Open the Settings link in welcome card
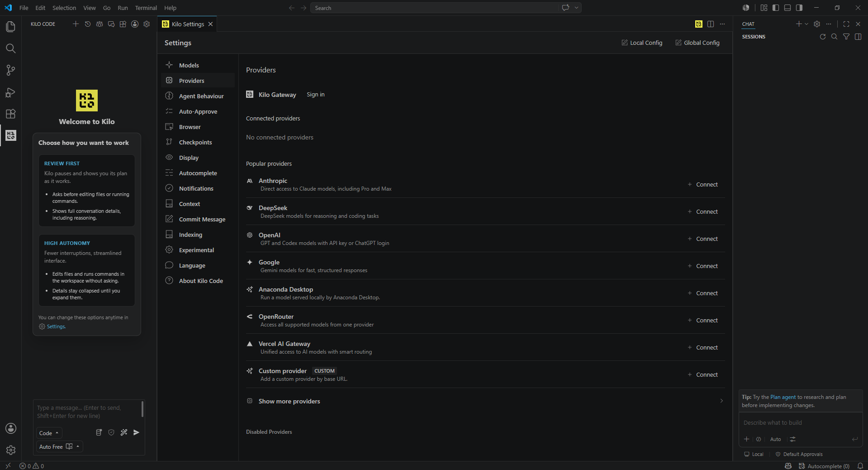This screenshot has height=470, width=868. point(56,326)
